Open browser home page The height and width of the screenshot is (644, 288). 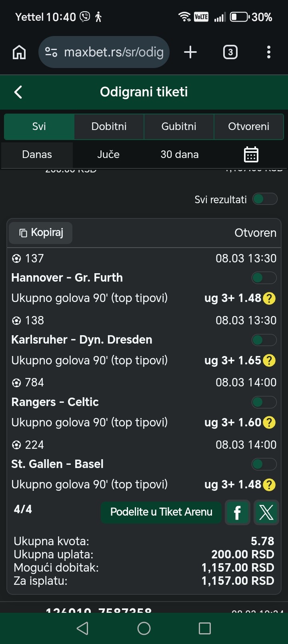click(19, 52)
